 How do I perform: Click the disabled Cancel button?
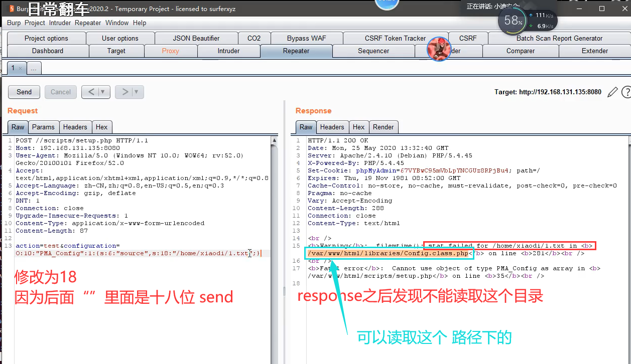coord(61,92)
